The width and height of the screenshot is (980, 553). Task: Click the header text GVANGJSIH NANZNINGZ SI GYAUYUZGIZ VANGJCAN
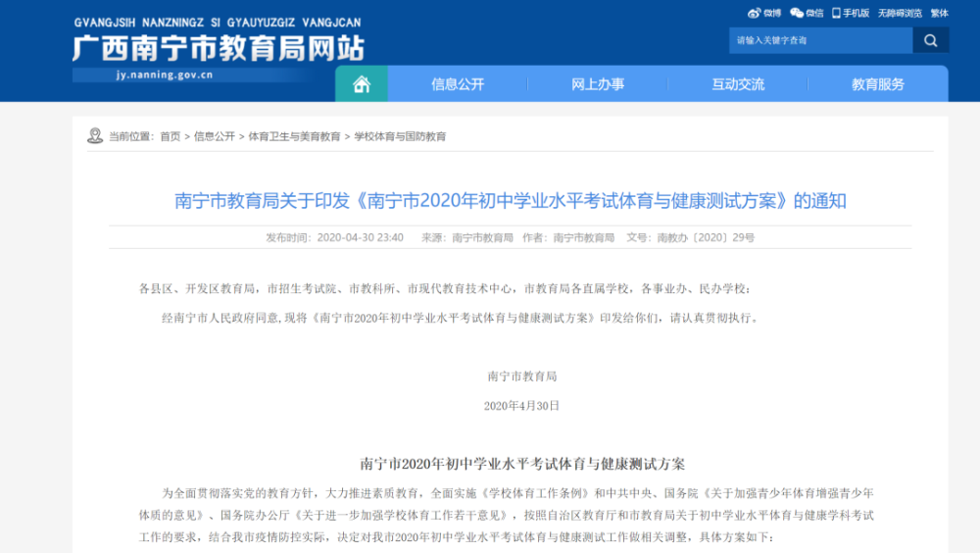coord(218,23)
